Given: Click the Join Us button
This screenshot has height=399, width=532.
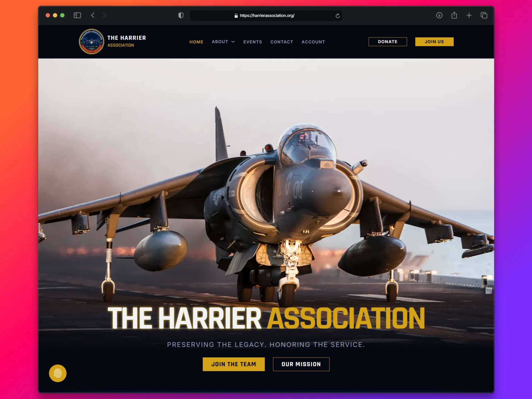Looking at the screenshot, I should [434, 42].
